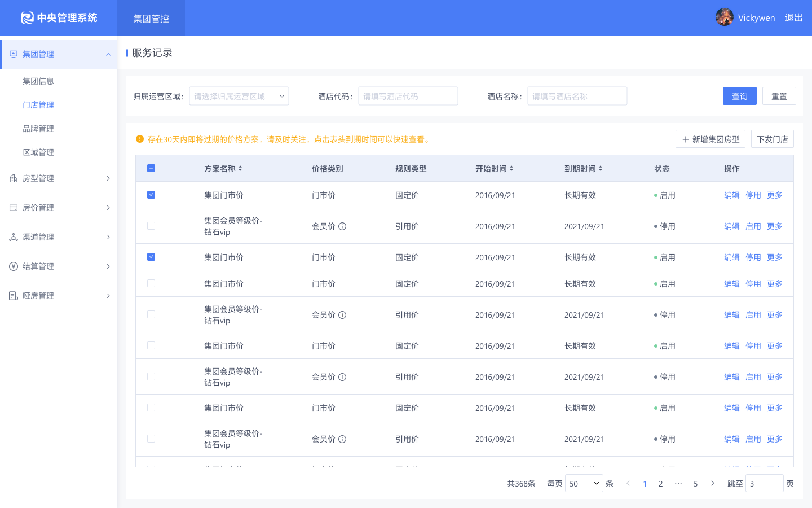The width and height of the screenshot is (812, 508).
Task: Click info icon beside fourth 会员价 row
Action: (x=342, y=439)
